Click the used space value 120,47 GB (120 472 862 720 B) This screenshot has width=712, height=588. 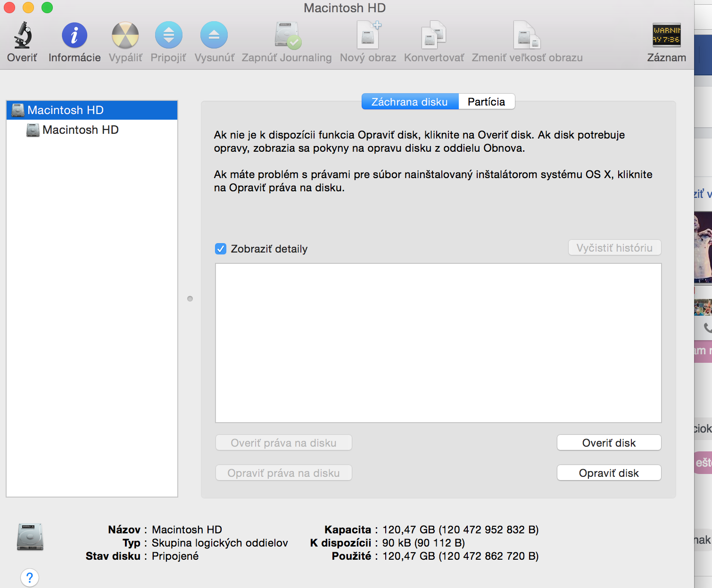click(460, 556)
